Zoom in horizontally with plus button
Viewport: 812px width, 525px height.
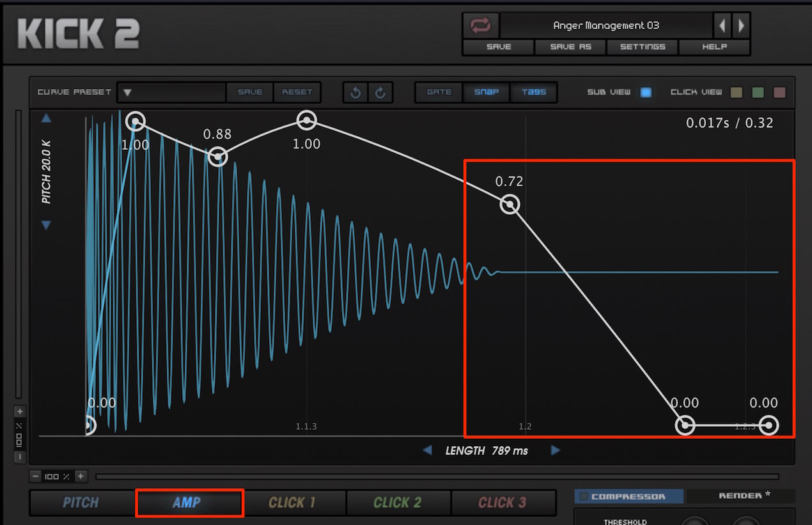[81, 476]
